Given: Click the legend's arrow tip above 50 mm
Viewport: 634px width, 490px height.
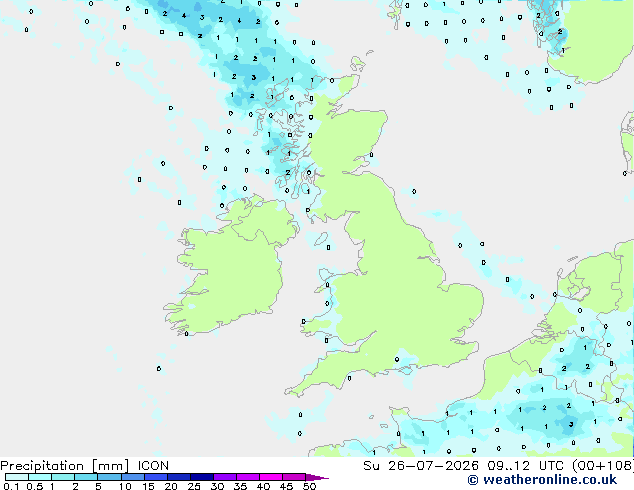Looking at the screenshot, I should [317, 477].
